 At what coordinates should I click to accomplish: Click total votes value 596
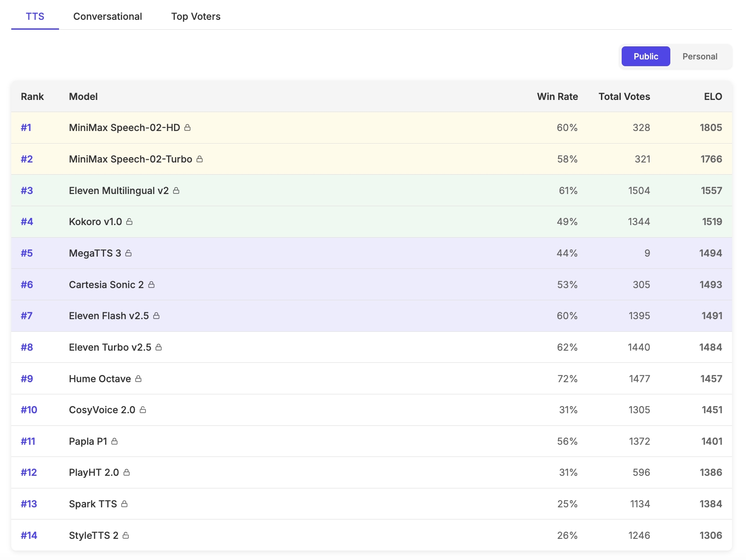(641, 472)
